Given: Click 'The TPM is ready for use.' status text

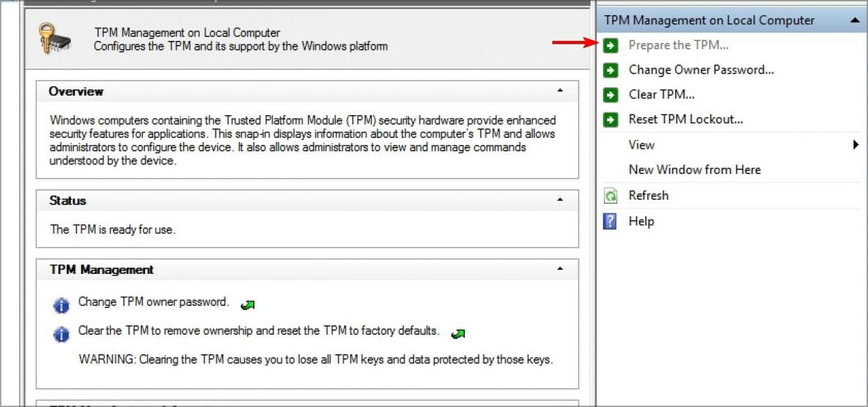Looking at the screenshot, I should pos(113,230).
